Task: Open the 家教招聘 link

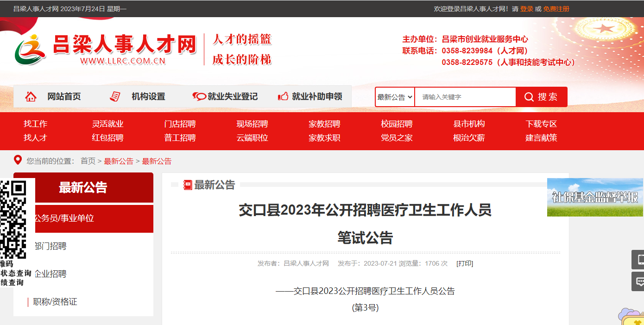Action: click(x=325, y=124)
